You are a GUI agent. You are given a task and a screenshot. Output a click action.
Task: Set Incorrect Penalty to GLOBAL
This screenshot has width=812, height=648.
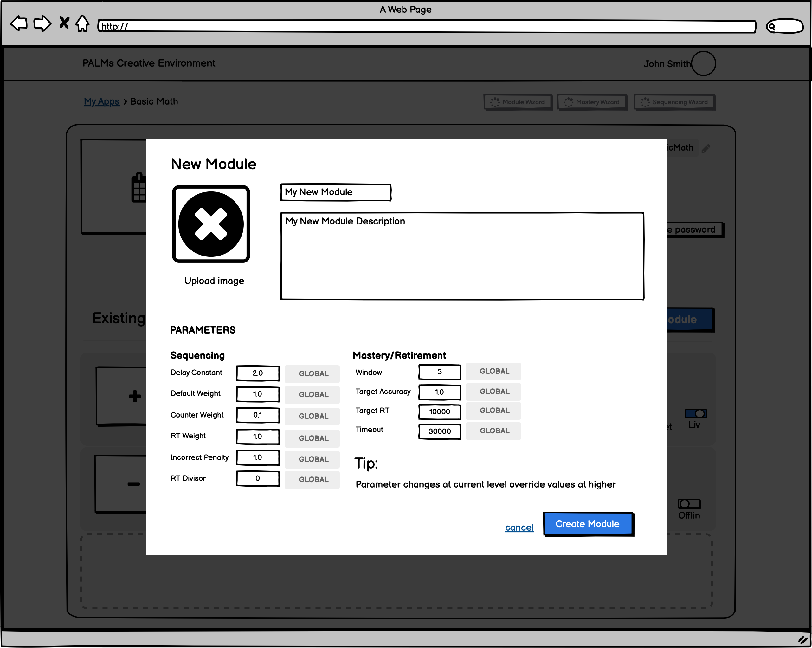coord(312,459)
